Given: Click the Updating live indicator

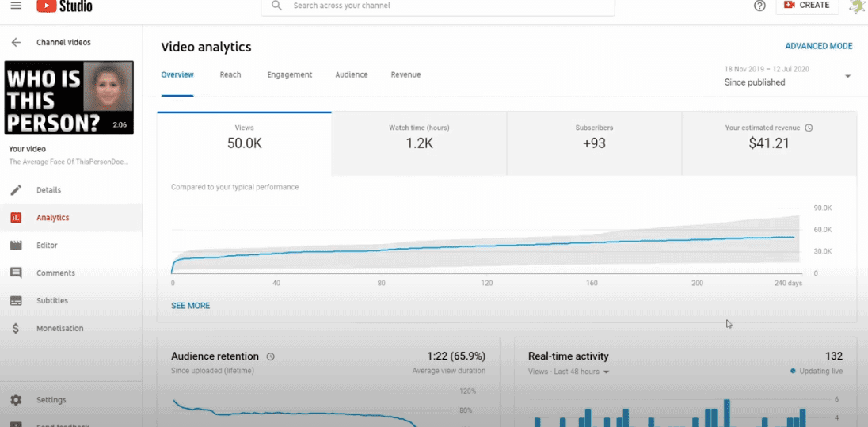Looking at the screenshot, I should tap(817, 371).
